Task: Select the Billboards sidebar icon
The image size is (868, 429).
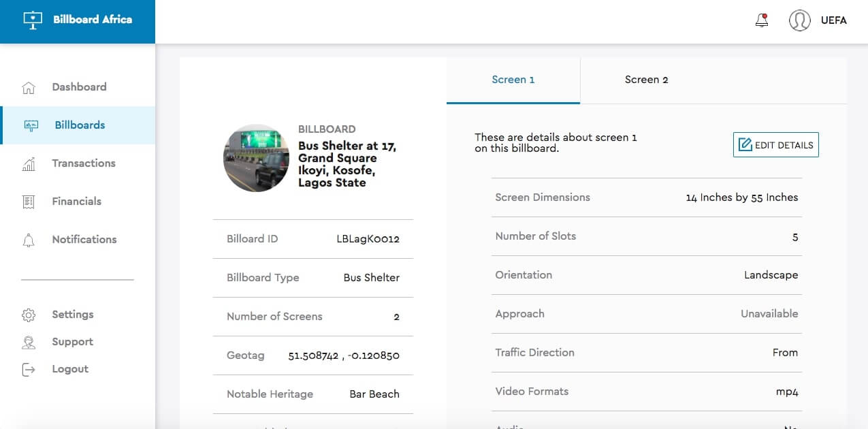Action: (31, 125)
